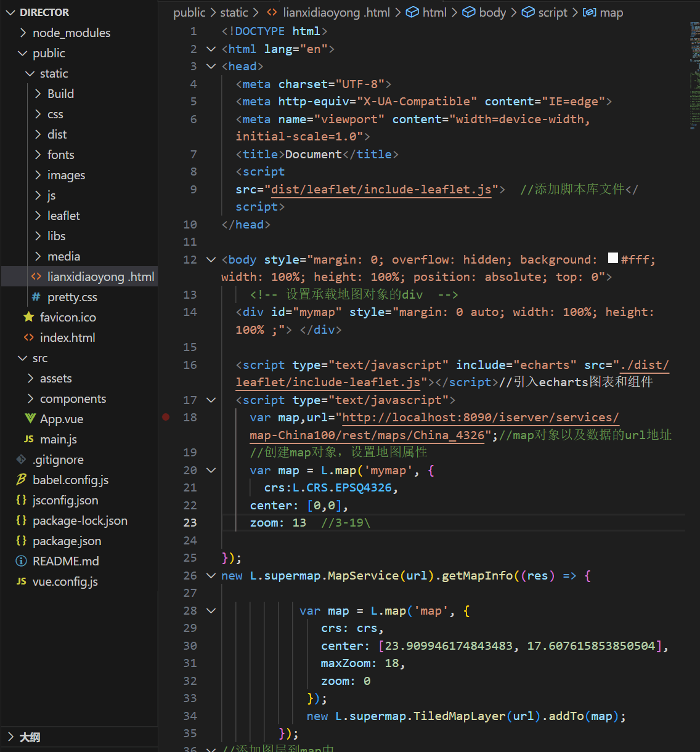
Task: Select the body breadcrumb item
Action: [x=492, y=12]
